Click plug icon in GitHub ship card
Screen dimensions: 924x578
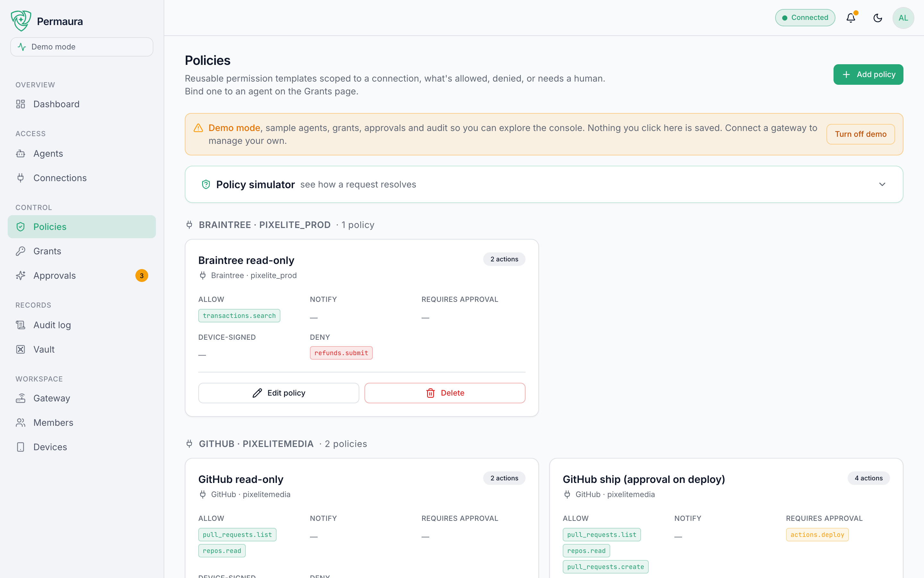567,494
